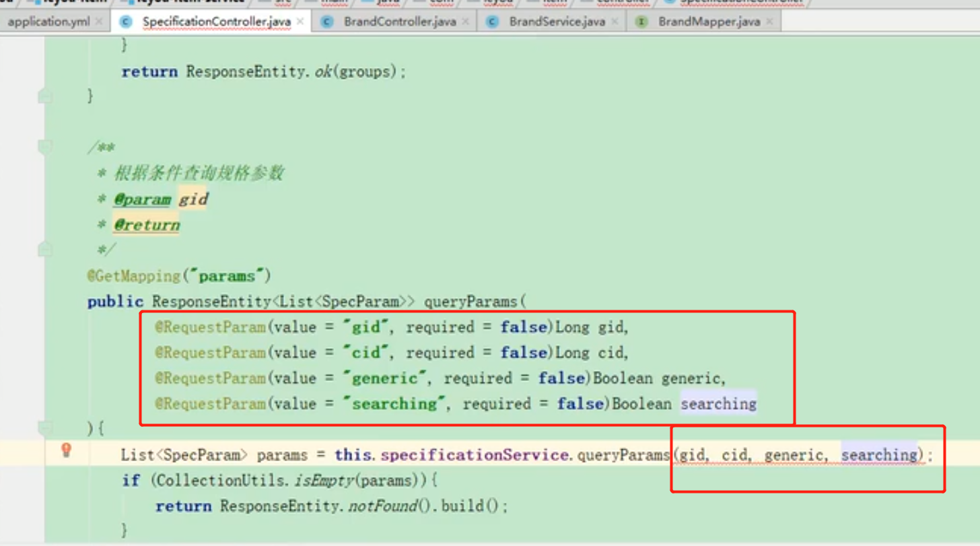
Task: Click the interface icon on BrandMapper.java tab
Action: (x=641, y=22)
